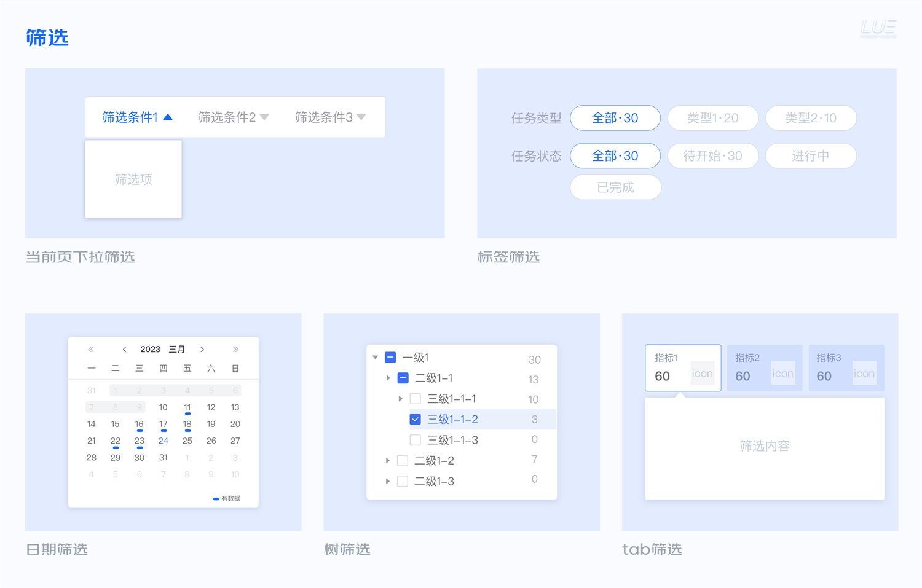Uncheck the 三级1-1-2 checkbox
This screenshot has width=922, height=588.
(x=415, y=419)
